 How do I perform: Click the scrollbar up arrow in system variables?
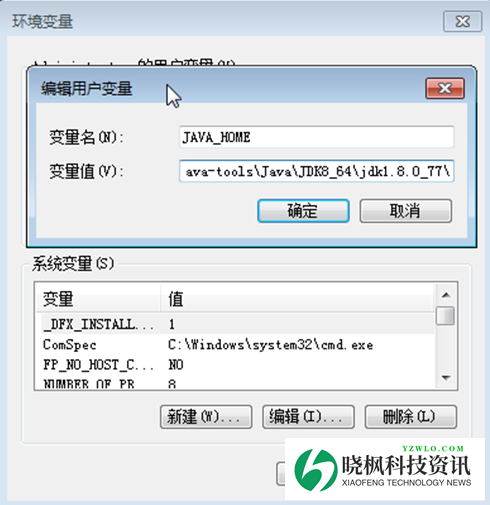[x=446, y=295]
